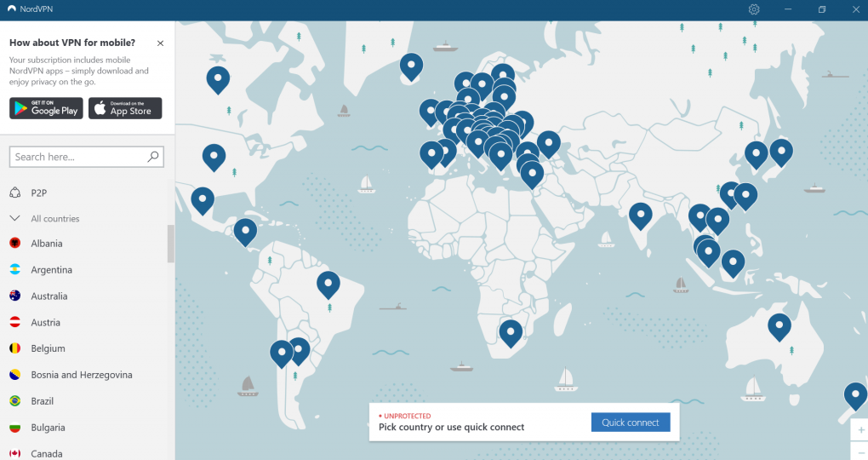Select the New Zealand map pin

tap(855, 397)
